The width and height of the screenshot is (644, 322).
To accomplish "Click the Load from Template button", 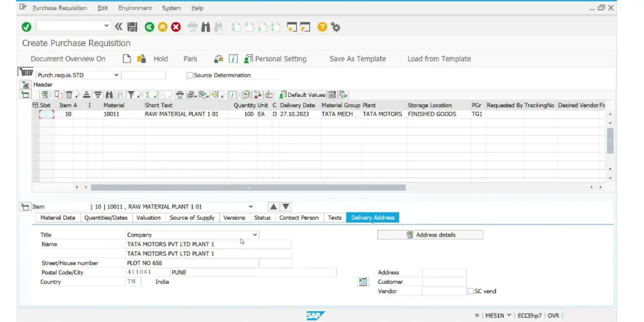I will pyautogui.click(x=439, y=59).
